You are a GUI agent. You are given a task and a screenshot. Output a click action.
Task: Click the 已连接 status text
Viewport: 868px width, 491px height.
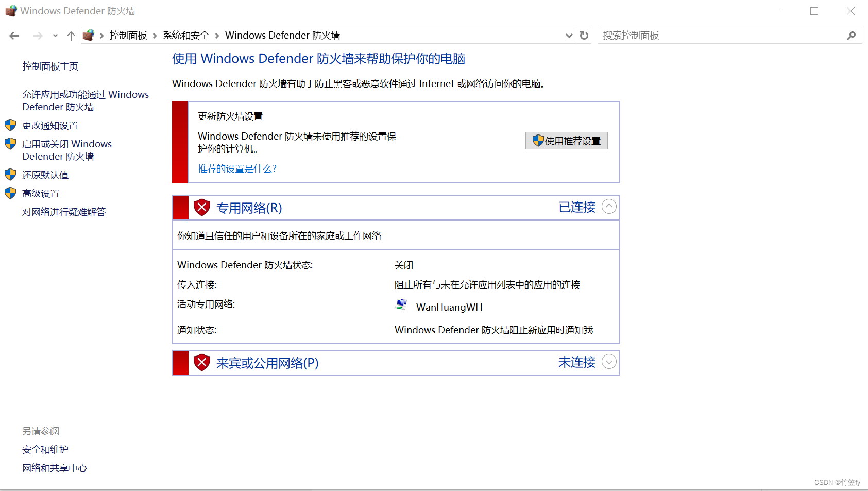point(577,207)
